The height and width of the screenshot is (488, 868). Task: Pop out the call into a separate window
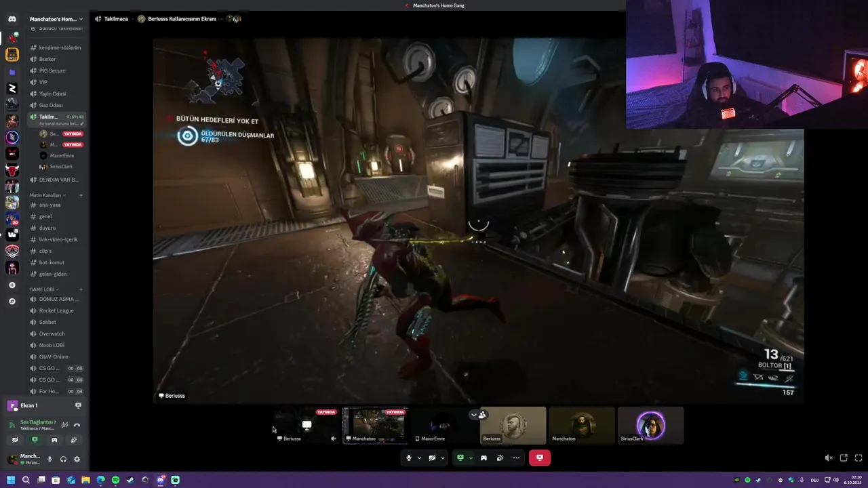click(844, 457)
